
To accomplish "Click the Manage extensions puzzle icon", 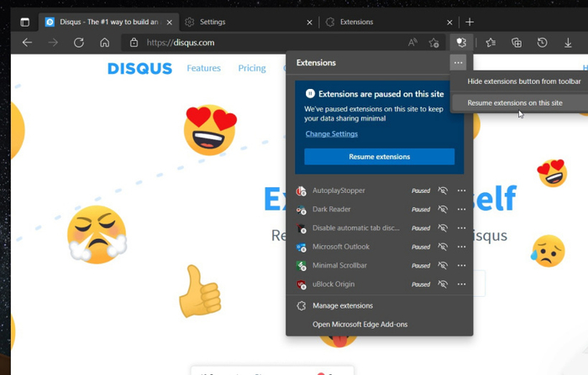I will click(301, 305).
